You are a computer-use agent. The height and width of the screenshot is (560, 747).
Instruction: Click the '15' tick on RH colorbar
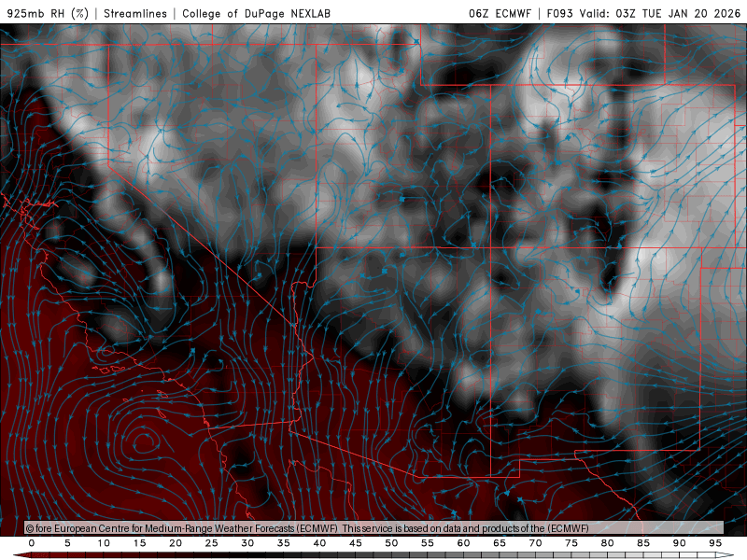139,543
